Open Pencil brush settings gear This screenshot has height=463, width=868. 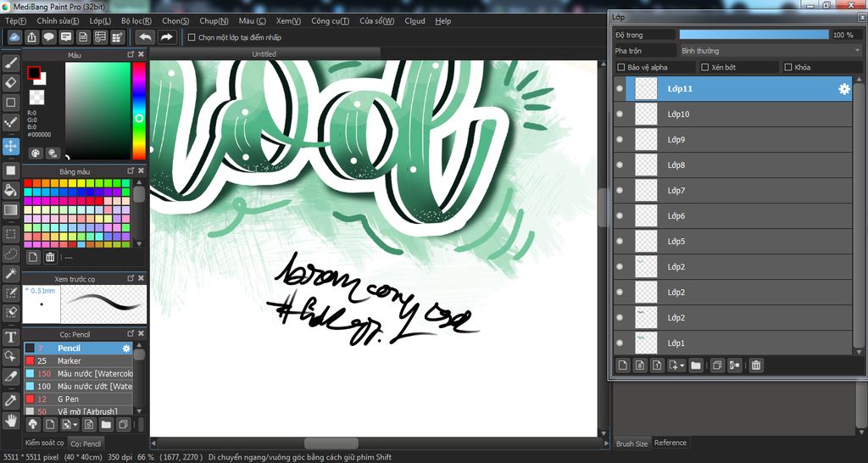click(x=126, y=349)
